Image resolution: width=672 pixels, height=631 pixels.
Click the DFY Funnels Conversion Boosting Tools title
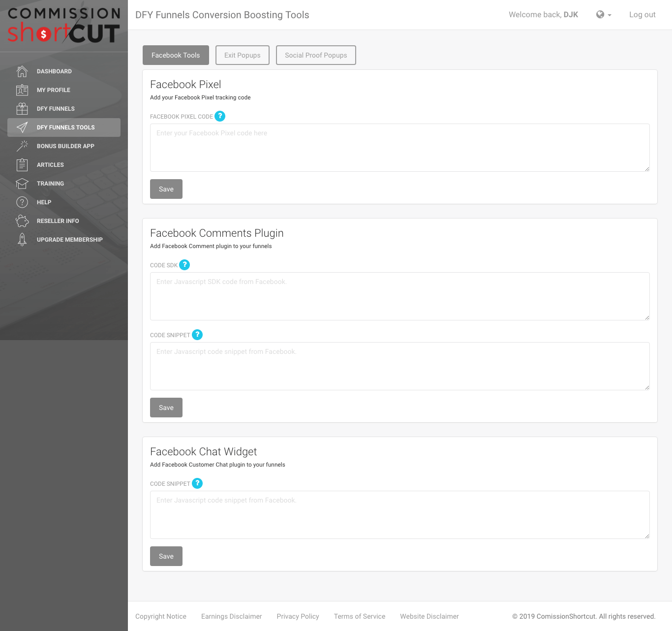pyautogui.click(x=222, y=15)
